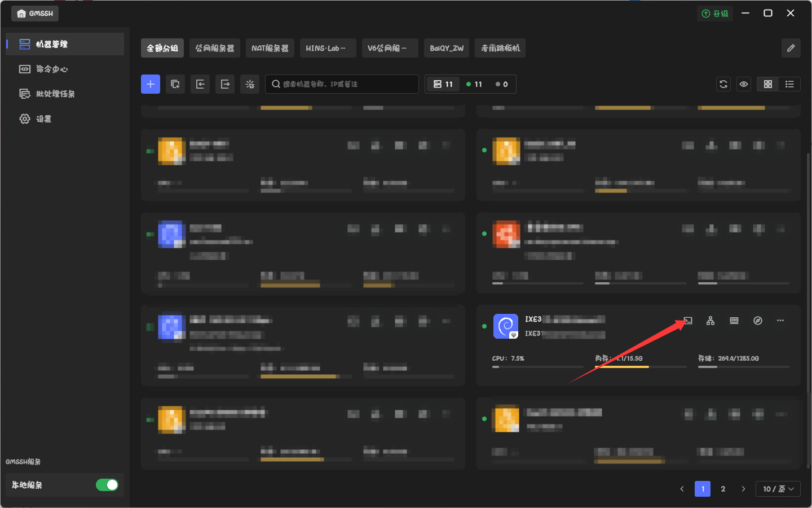Select the BaiQY_ZW group tab
Viewport: 812px width, 508px height.
click(x=447, y=48)
